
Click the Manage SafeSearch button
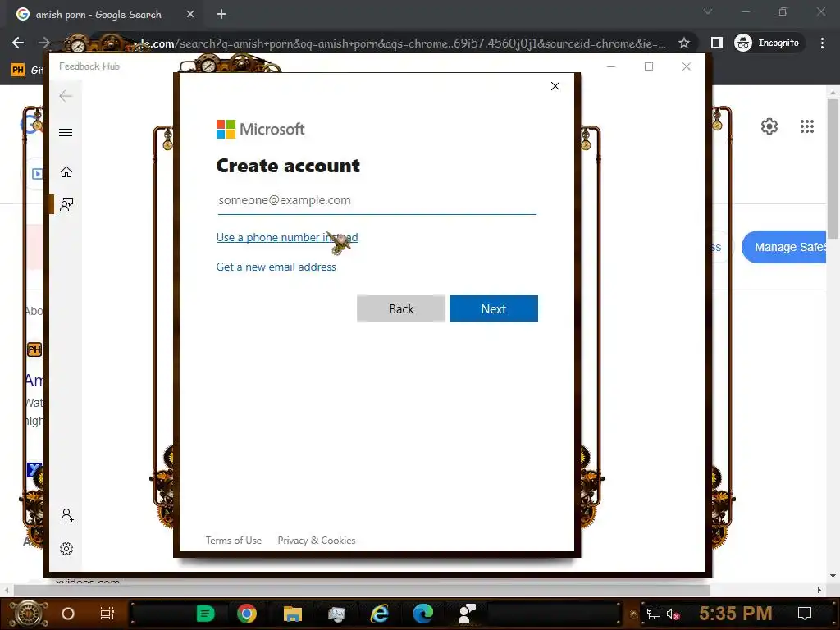[784, 247]
